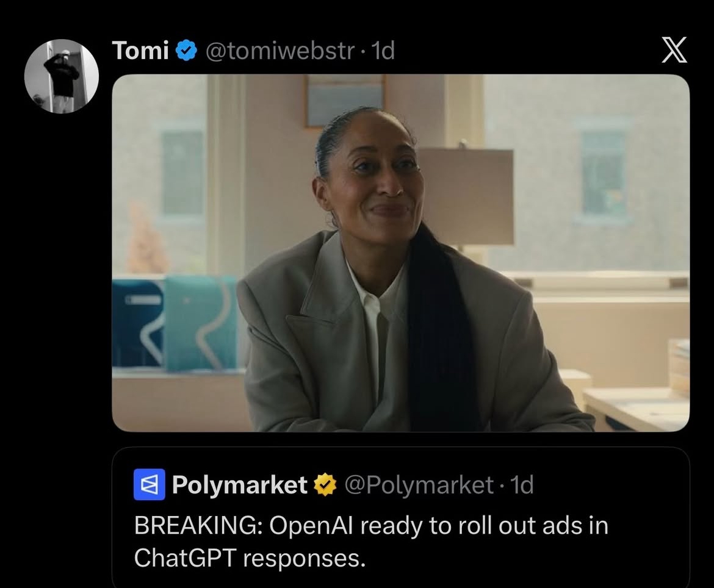The image size is (714, 588).
Task: Open the Polymarket blue logo avatar
Action: coord(150,484)
